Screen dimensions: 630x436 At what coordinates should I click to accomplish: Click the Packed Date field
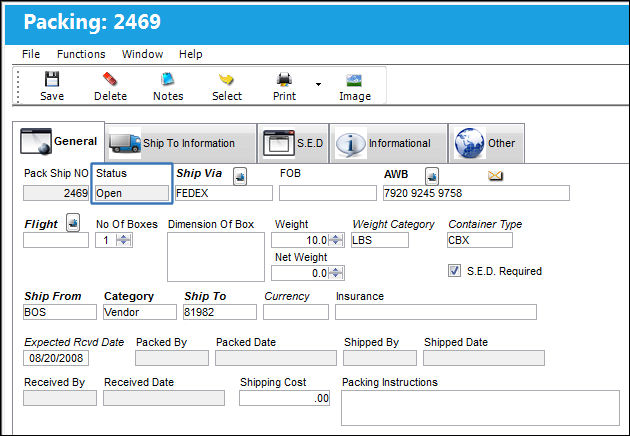[x=276, y=358]
